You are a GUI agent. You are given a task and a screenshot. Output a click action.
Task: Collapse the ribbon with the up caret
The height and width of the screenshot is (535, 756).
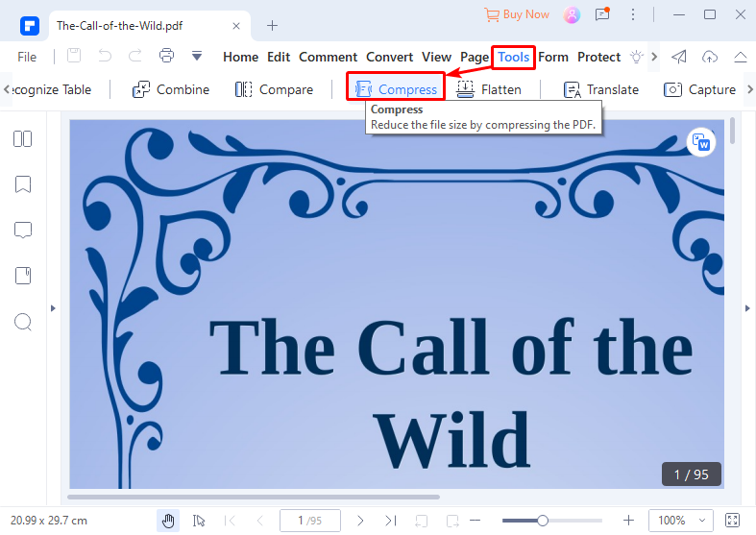[x=741, y=57]
